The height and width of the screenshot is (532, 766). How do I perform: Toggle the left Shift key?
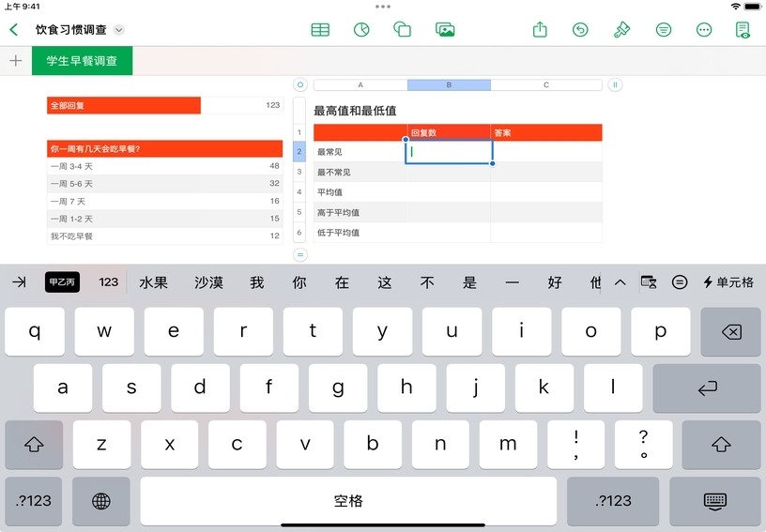(x=34, y=445)
